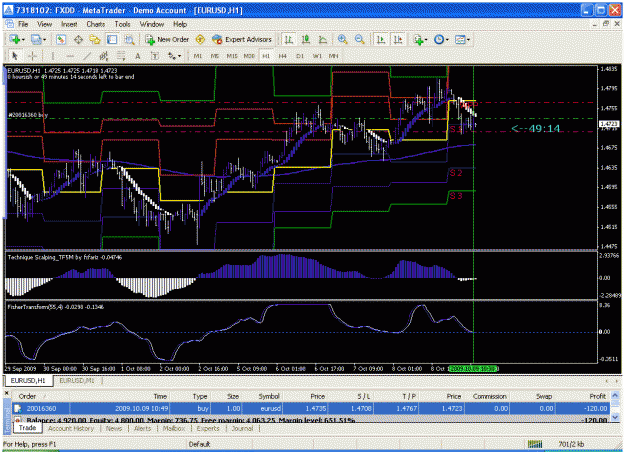625x452 pixels.
Task: Open the Periods clock icon
Action: pos(439,39)
